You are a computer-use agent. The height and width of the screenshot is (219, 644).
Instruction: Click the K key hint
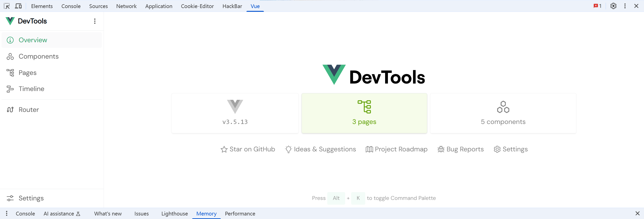click(x=358, y=198)
